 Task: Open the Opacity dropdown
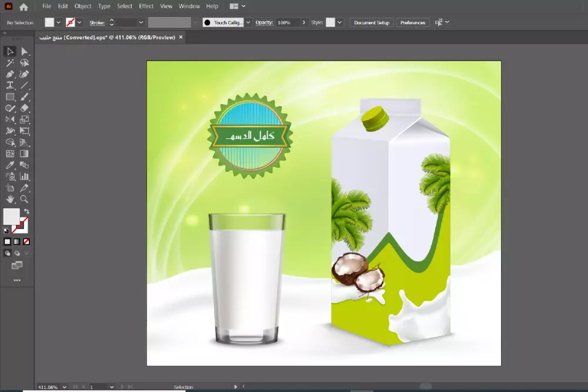(x=304, y=22)
